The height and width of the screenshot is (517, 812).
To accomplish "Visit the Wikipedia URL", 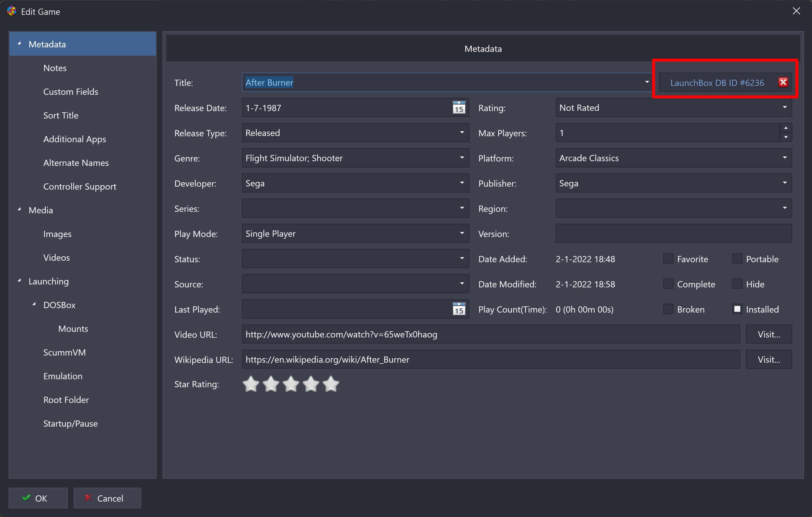I will [x=768, y=359].
